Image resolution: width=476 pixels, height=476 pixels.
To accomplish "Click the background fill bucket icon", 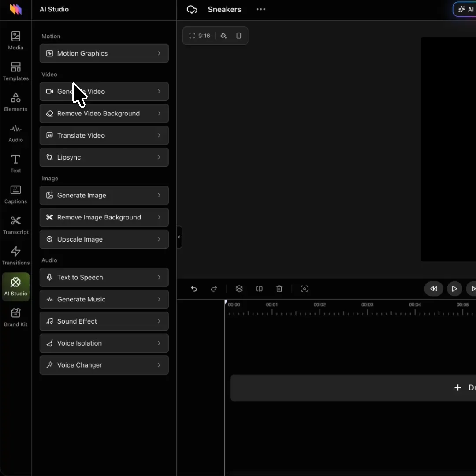I will pos(223,36).
